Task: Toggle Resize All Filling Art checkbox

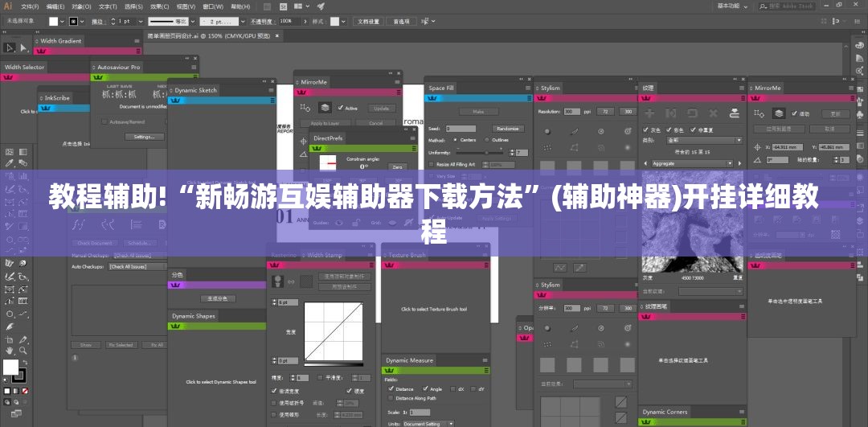Action: [432, 165]
